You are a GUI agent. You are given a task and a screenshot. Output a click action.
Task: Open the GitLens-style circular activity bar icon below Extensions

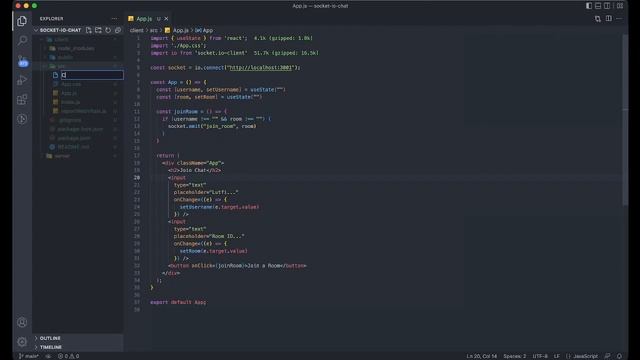22,119
